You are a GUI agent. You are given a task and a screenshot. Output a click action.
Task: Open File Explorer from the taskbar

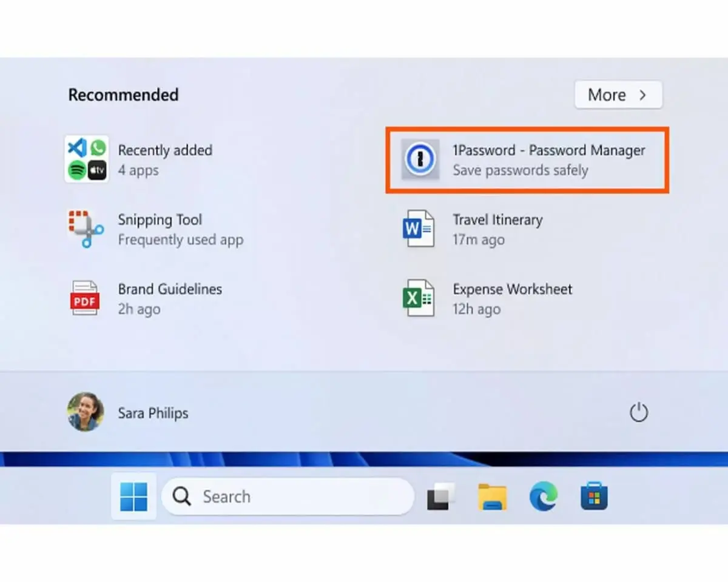(492, 497)
